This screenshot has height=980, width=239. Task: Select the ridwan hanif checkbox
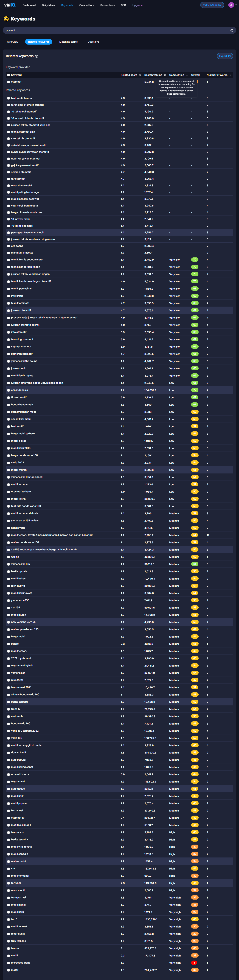point(8,752)
